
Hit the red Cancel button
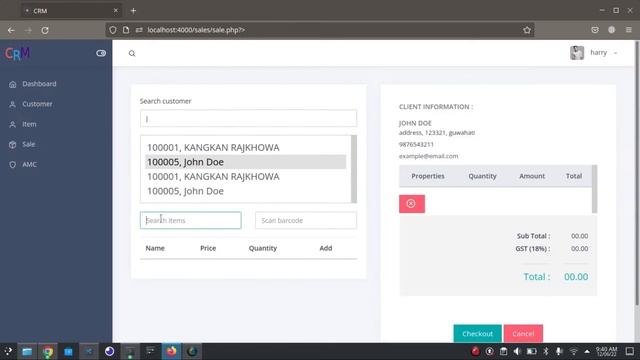(523, 334)
